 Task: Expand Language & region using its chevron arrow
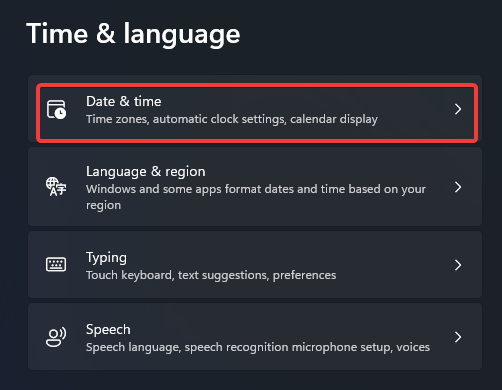coord(458,187)
